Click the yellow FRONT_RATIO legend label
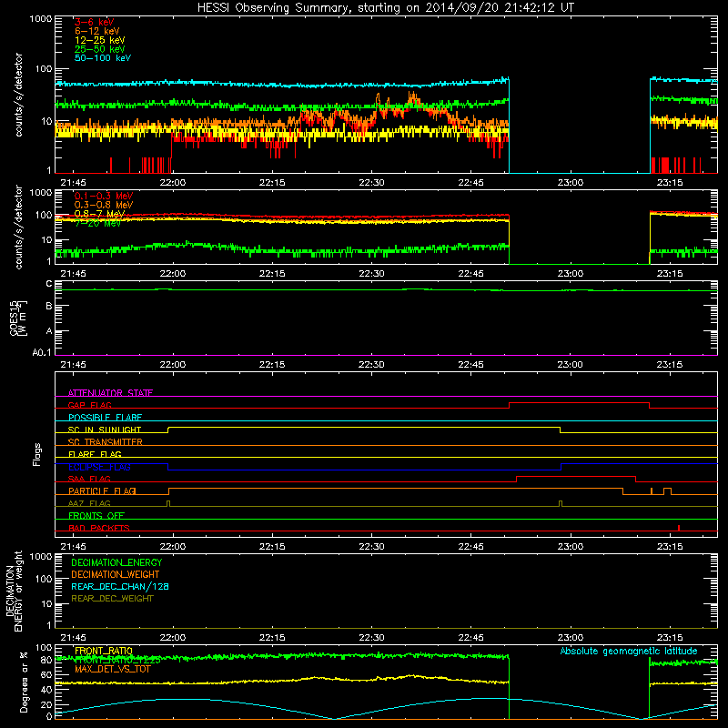728x728 pixels. (104, 651)
